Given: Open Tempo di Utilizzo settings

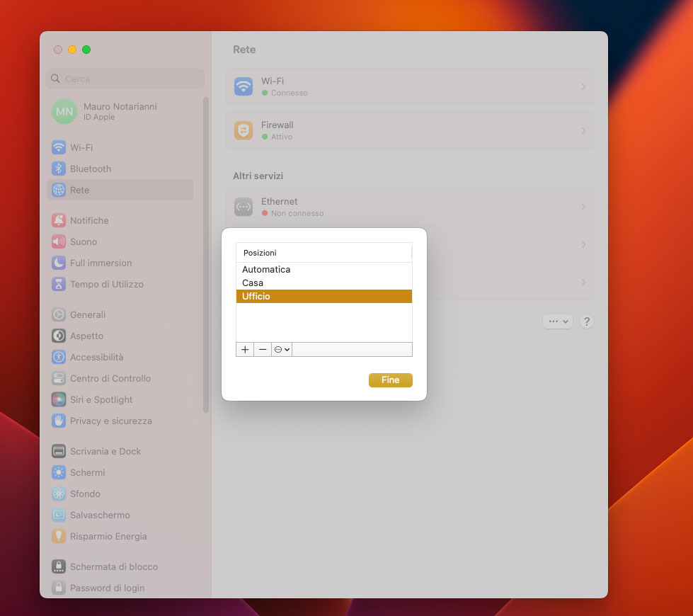Looking at the screenshot, I should pos(120,284).
